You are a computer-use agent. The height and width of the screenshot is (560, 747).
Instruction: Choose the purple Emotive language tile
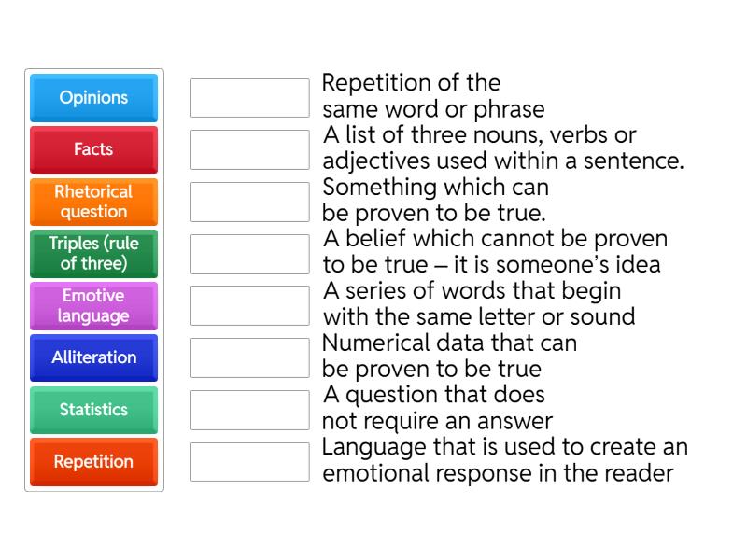click(93, 305)
